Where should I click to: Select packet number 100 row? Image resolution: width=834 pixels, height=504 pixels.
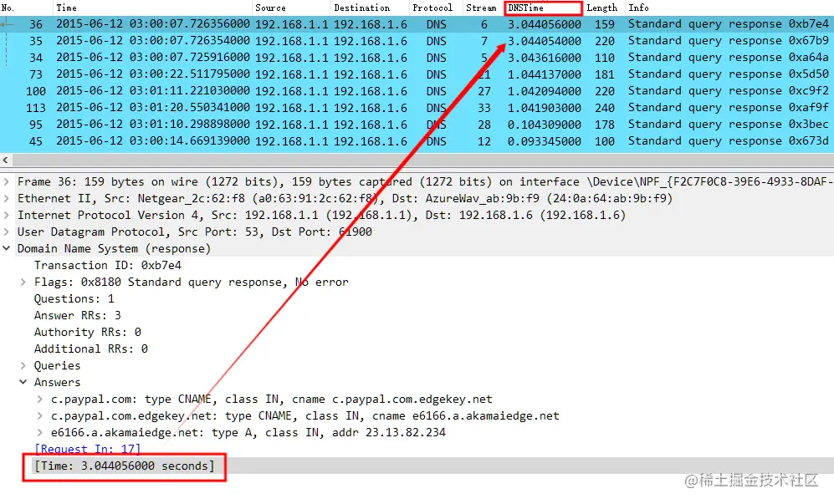(417, 91)
